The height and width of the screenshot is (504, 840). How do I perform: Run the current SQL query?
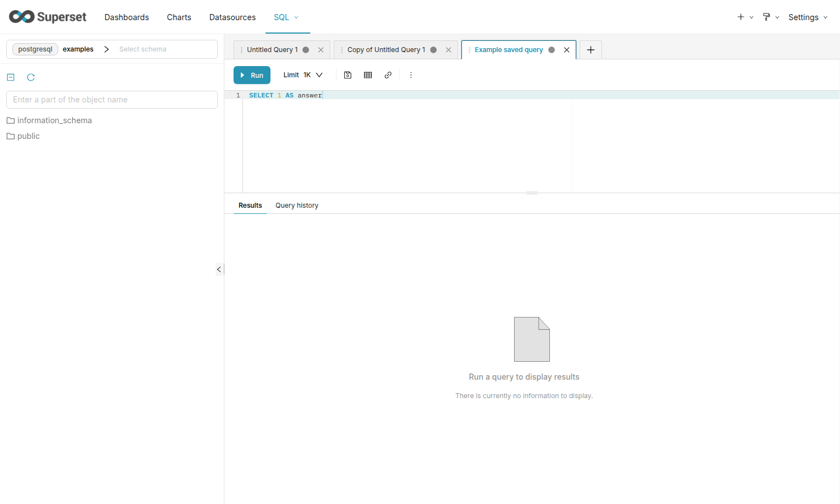click(252, 75)
